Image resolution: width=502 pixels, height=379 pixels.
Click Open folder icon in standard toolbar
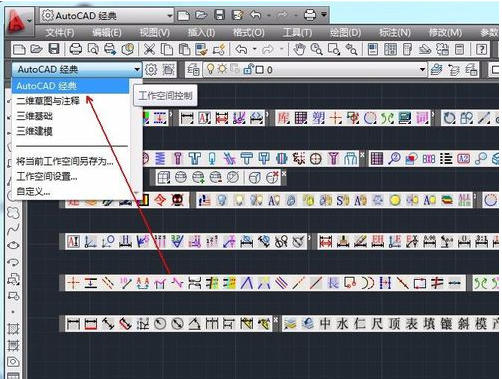coord(36,50)
